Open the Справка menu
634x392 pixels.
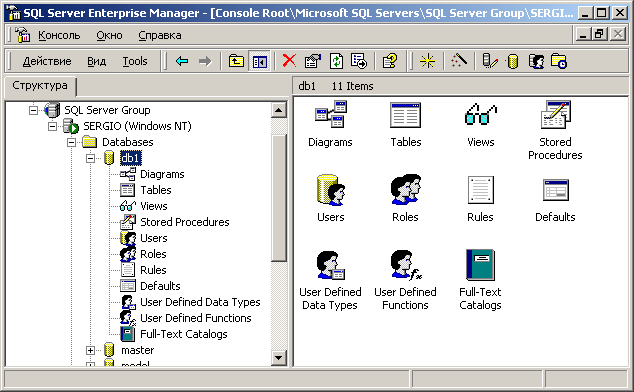160,36
